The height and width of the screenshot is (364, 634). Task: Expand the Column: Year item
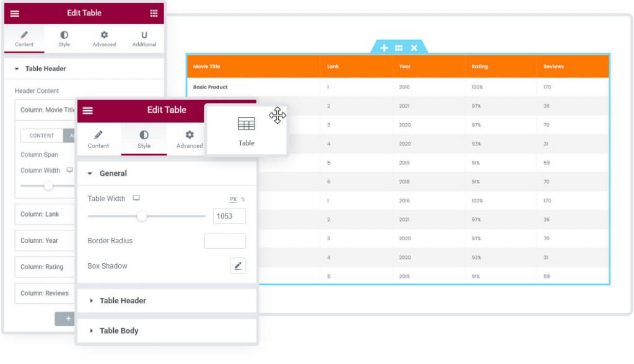45,241
